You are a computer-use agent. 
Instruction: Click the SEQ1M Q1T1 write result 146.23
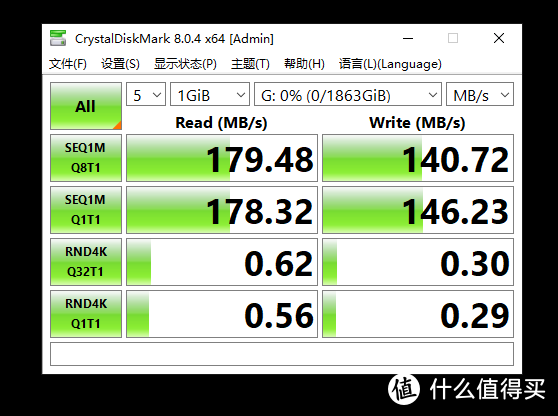[418, 210]
